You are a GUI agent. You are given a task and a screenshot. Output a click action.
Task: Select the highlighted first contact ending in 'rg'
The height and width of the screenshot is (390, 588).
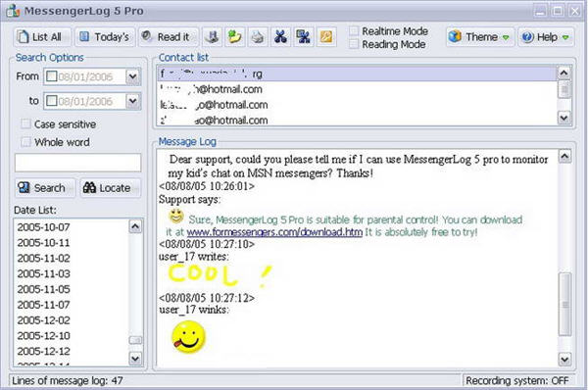point(357,73)
